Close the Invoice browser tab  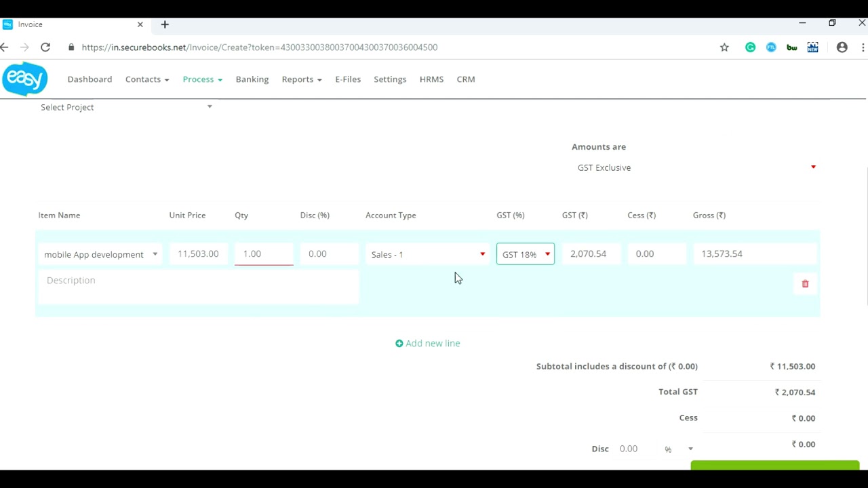pyautogui.click(x=140, y=24)
